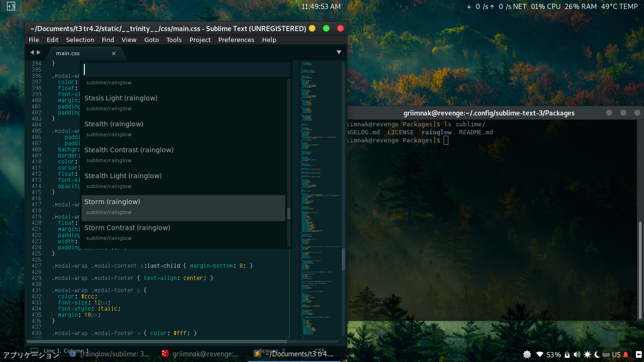Open the Wi-Fi network tray icon
Viewport: 644px width, 362px height.
(540, 354)
